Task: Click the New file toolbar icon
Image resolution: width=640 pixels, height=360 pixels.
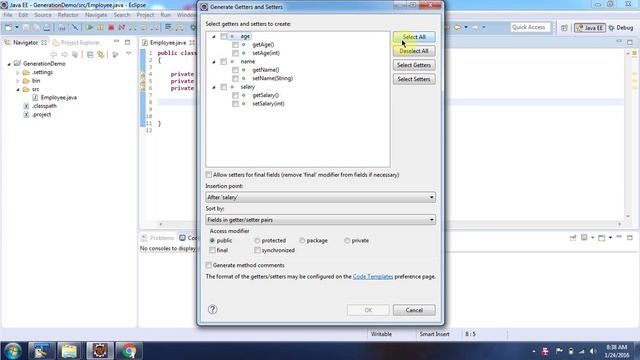Action: (x=8, y=27)
